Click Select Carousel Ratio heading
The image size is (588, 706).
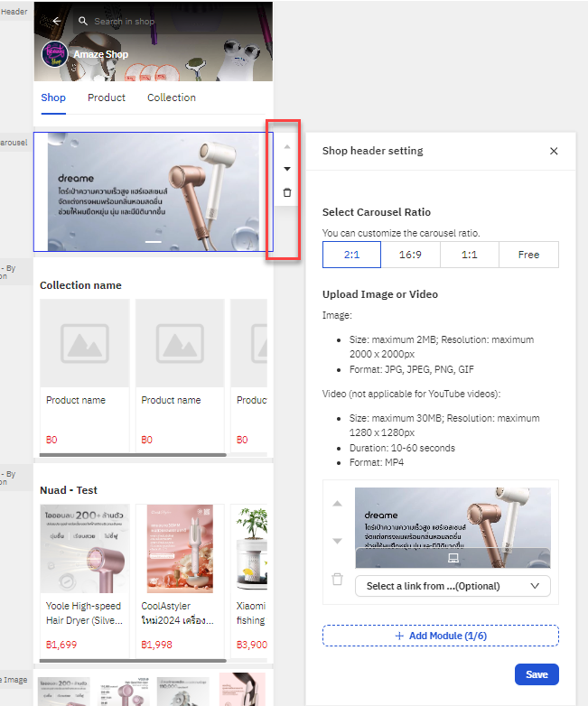(x=377, y=212)
